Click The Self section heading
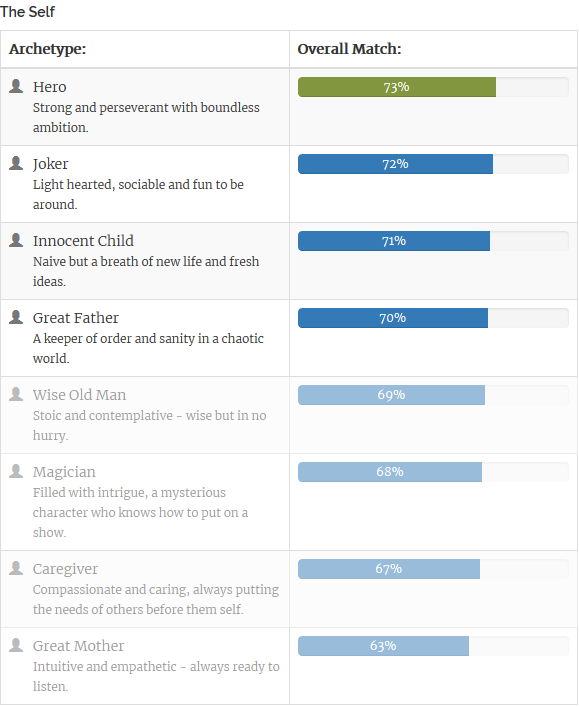This screenshot has width=579, height=706. coord(27,12)
